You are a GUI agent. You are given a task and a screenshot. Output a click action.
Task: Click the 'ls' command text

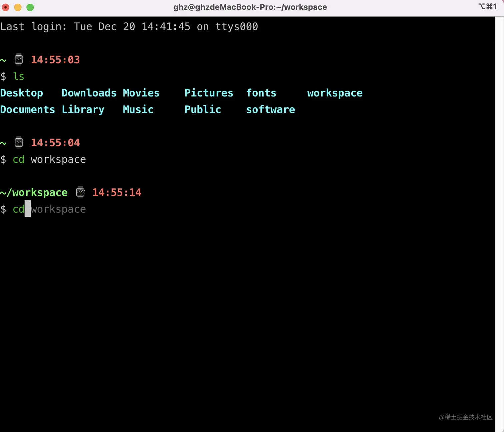pos(19,76)
